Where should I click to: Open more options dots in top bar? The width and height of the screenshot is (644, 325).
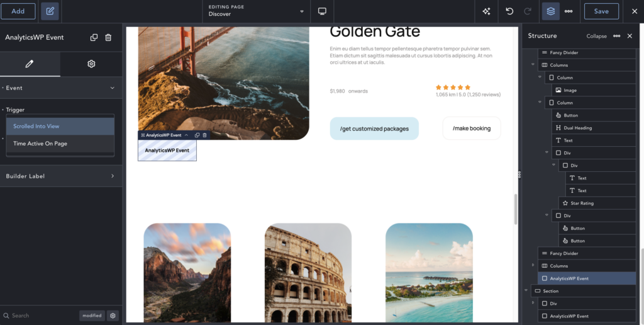(x=569, y=11)
